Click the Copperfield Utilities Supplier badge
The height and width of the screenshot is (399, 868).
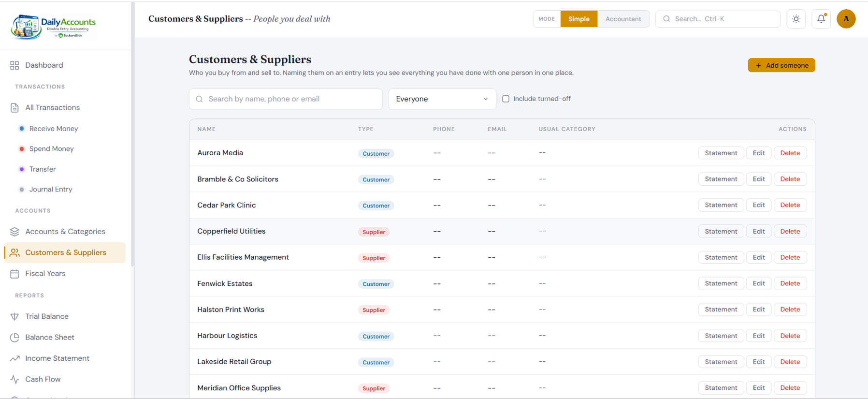point(374,232)
